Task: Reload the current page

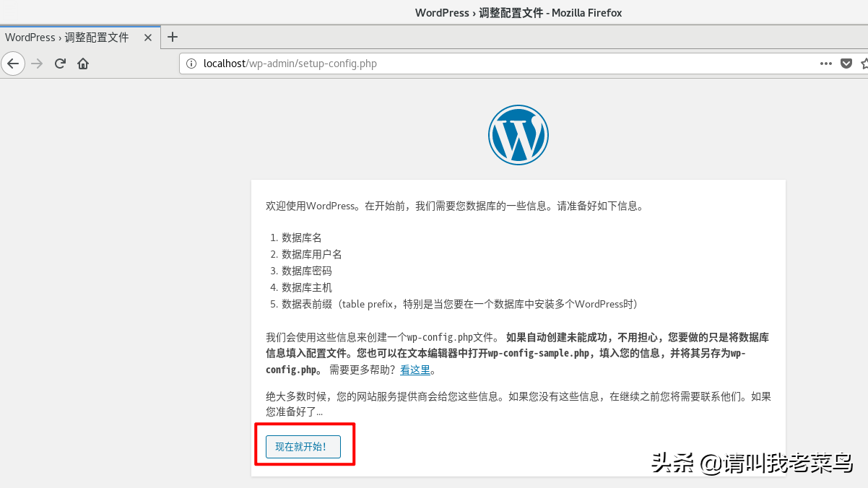Action: (60, 64)
